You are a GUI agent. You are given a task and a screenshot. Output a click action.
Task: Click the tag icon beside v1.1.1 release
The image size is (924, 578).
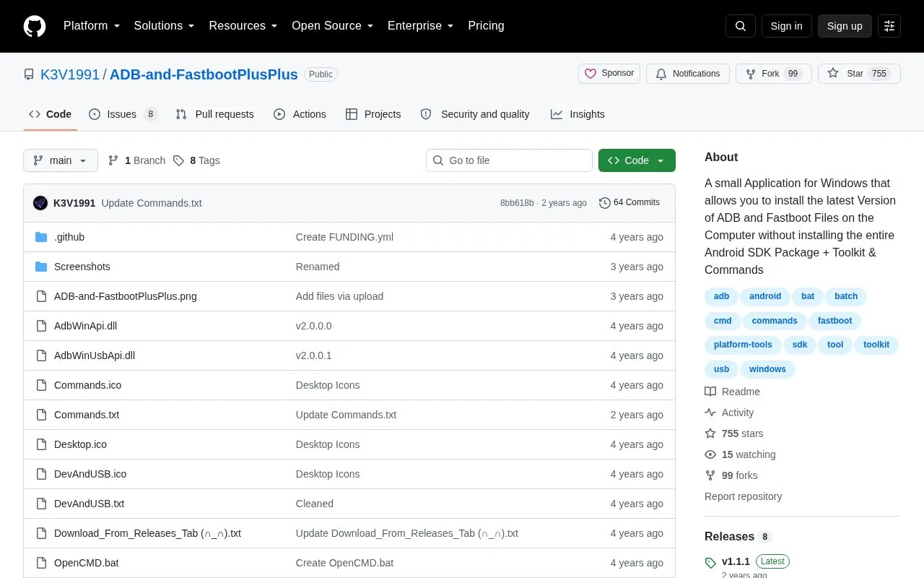coord(710,562)
